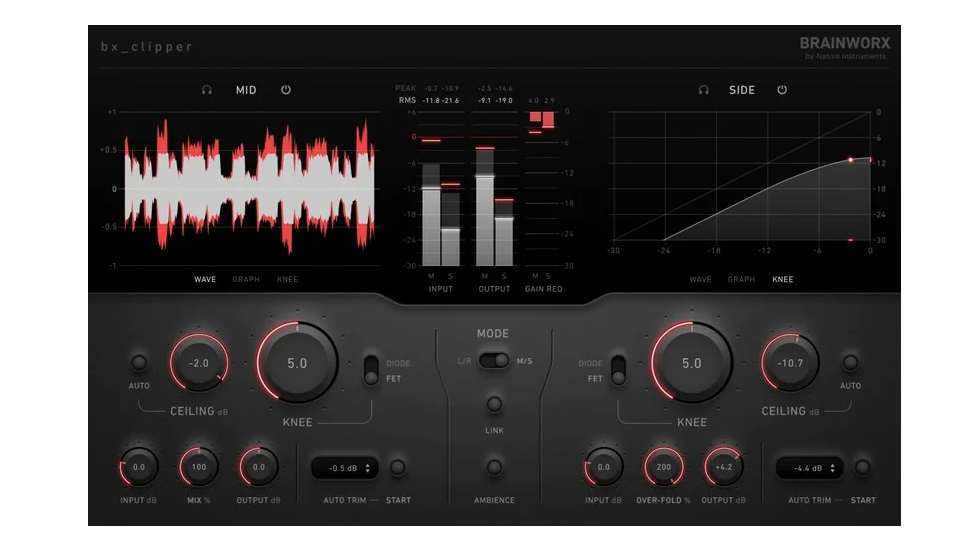The width and height of the screenshot is (979, 553).
Task: Start MID auto trim
Action: [x=398, y=467]
